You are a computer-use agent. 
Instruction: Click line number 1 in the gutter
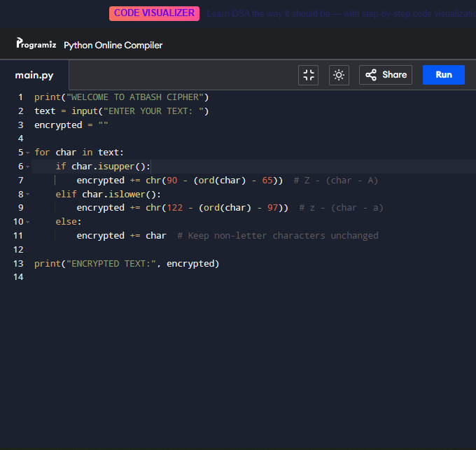tap(20, 97)
